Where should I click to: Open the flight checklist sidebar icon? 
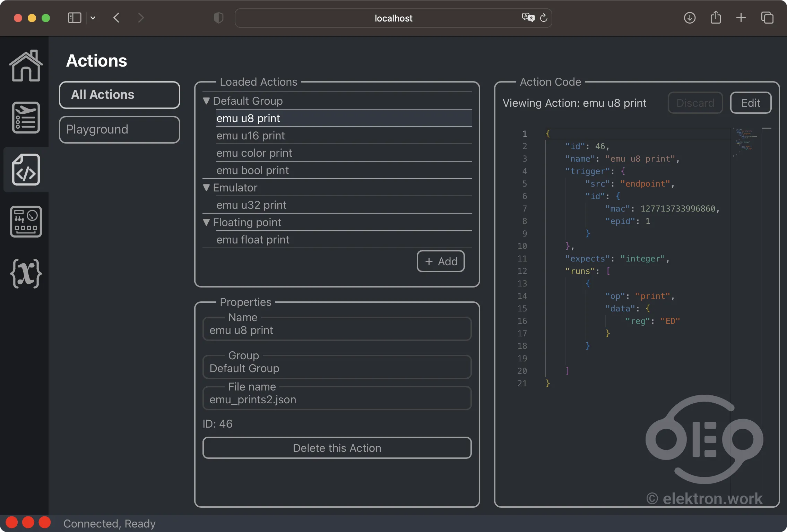pyautogui.click(x=26, y=118)
